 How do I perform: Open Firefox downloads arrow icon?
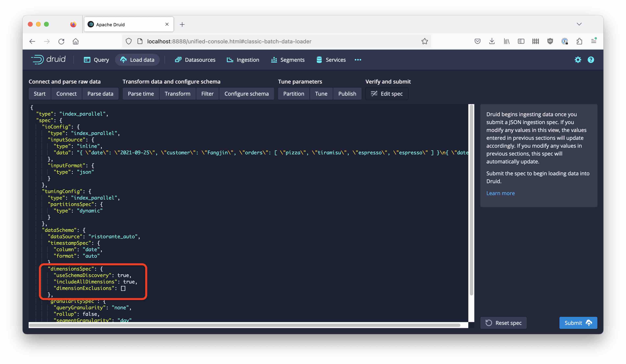[492, 41]
